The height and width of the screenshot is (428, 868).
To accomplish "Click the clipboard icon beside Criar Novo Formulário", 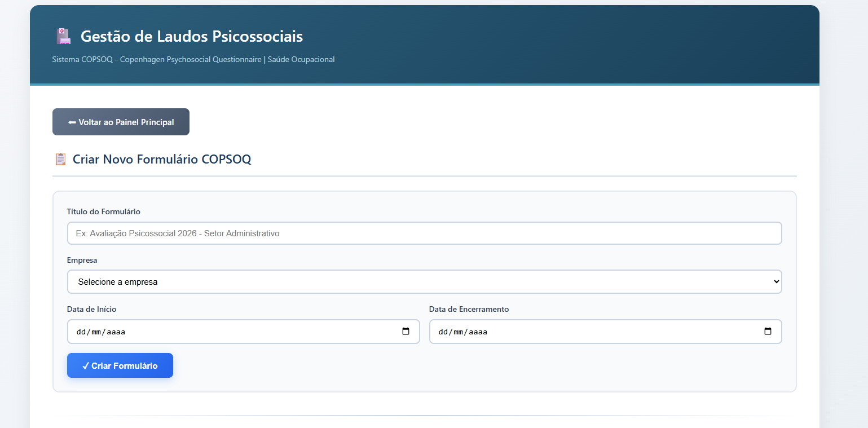I will 60,159.
